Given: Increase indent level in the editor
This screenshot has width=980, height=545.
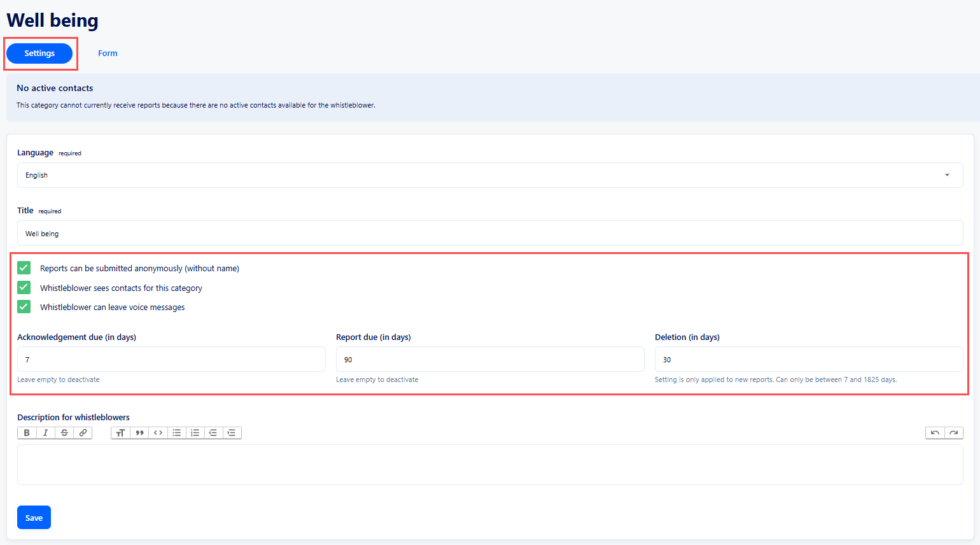Looking at the screenshot, I should pos(232,433).
